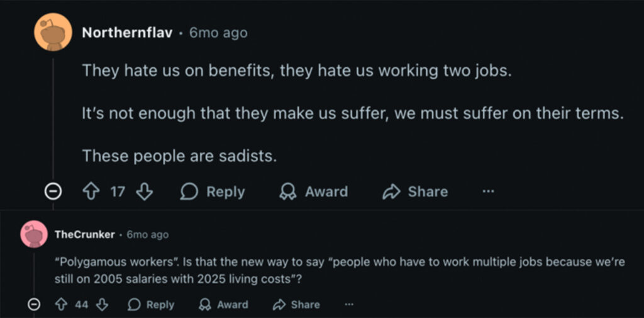Downvote TheCrunker's comment
The height and width of the screenshot is (318, 644).
(x=103, y=305)
